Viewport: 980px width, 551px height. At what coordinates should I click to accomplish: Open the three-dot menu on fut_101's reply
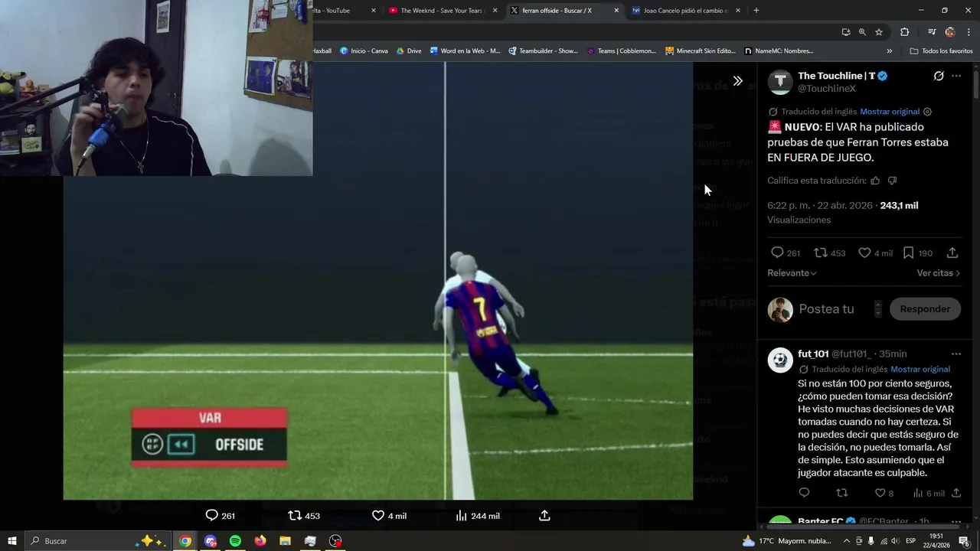[956, 354]
